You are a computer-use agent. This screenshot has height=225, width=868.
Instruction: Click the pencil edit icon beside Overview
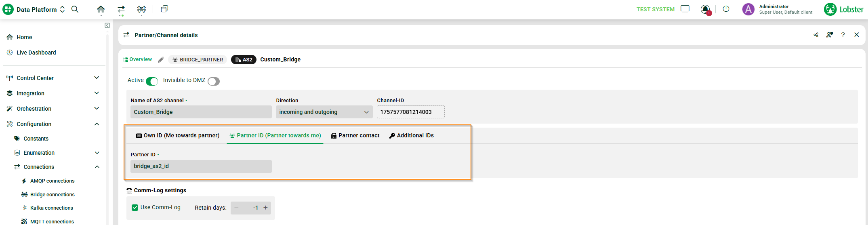[x=161, y=60]
